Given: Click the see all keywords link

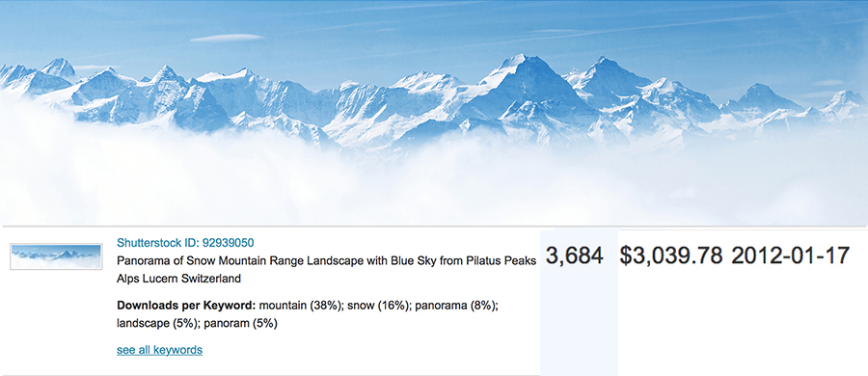Looking at the screenshot, I should [x=159, y=350].
